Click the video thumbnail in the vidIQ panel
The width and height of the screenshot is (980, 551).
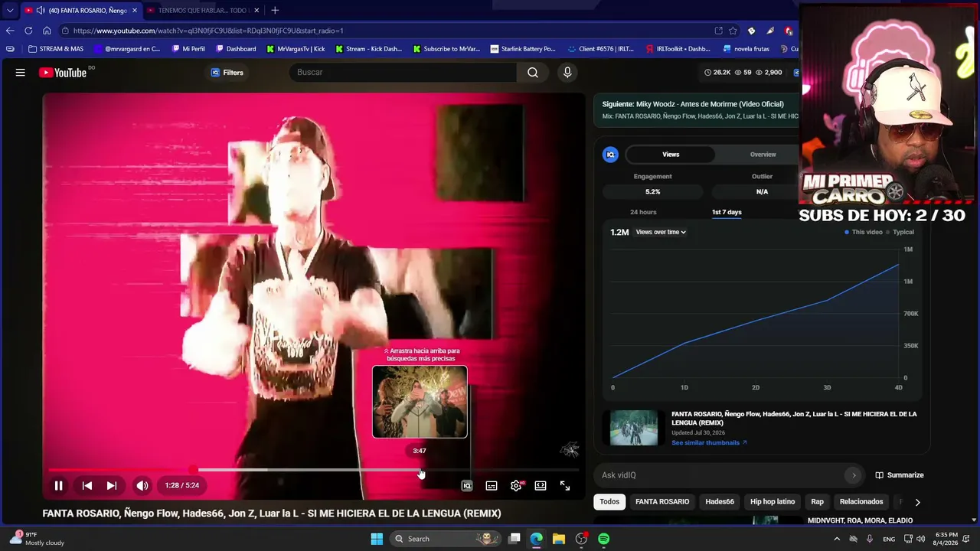pyautogui.click(x=634, y=428)
